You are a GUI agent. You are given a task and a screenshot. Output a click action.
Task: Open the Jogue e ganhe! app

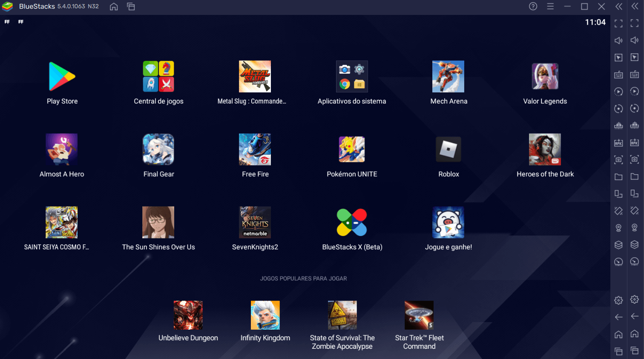coord(448,222)
